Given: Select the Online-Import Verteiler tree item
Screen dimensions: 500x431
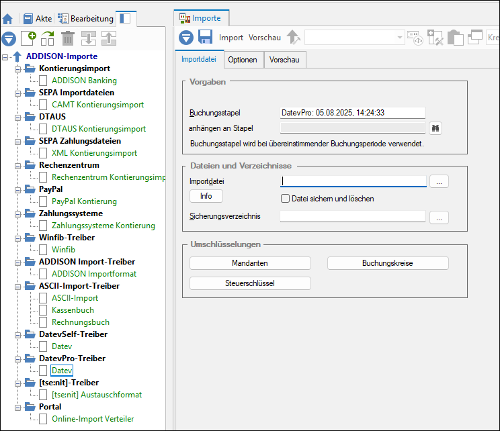Looking at the screenshot, I should point(93,419).
